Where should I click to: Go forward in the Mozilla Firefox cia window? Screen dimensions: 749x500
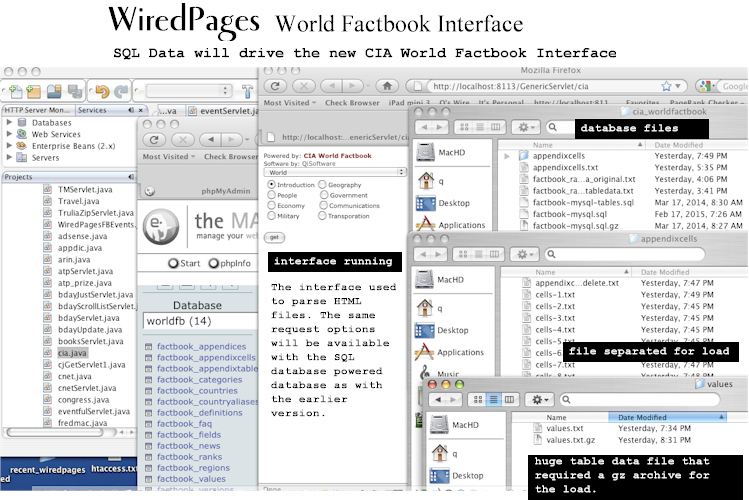coord(353,86)
